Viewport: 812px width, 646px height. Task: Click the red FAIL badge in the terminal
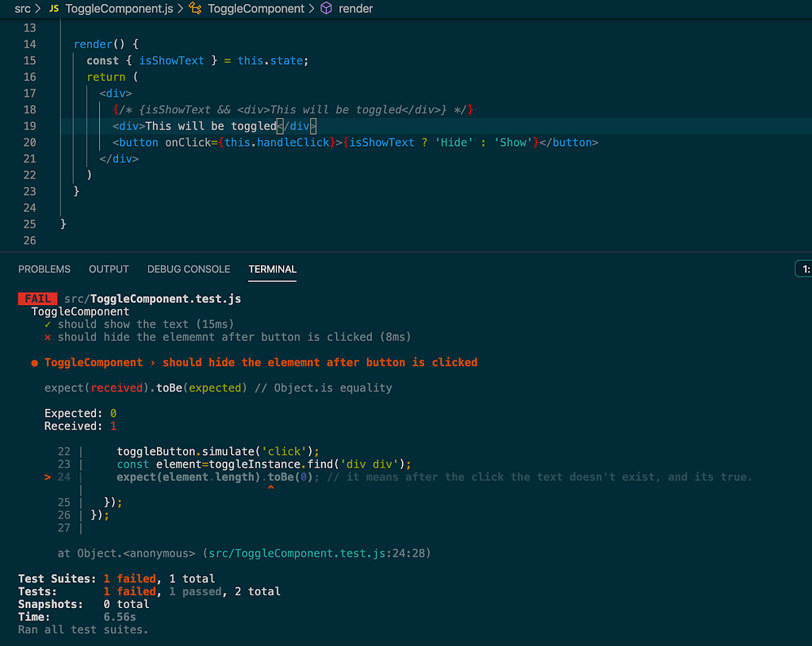point(37,299)
